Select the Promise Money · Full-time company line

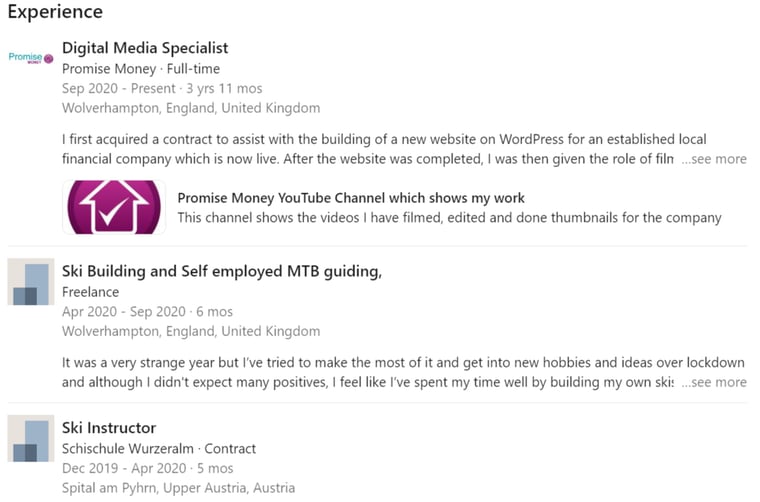pyautogui.click(x=141, y=69)
